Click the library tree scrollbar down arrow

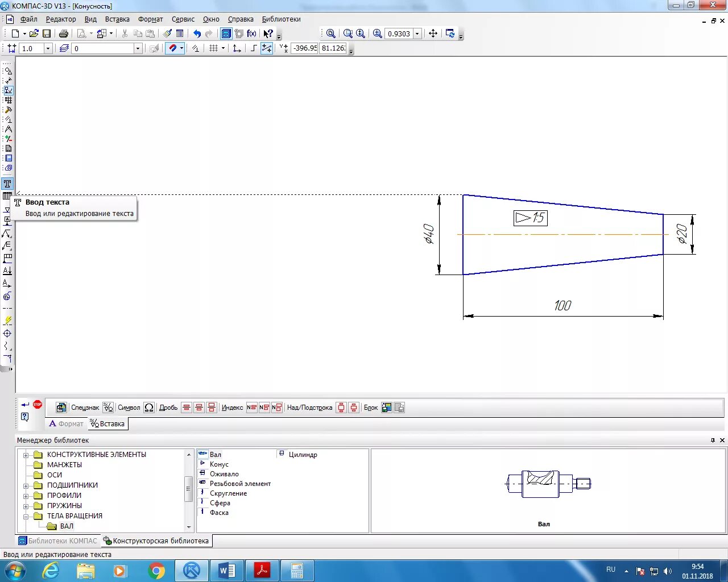189,527
